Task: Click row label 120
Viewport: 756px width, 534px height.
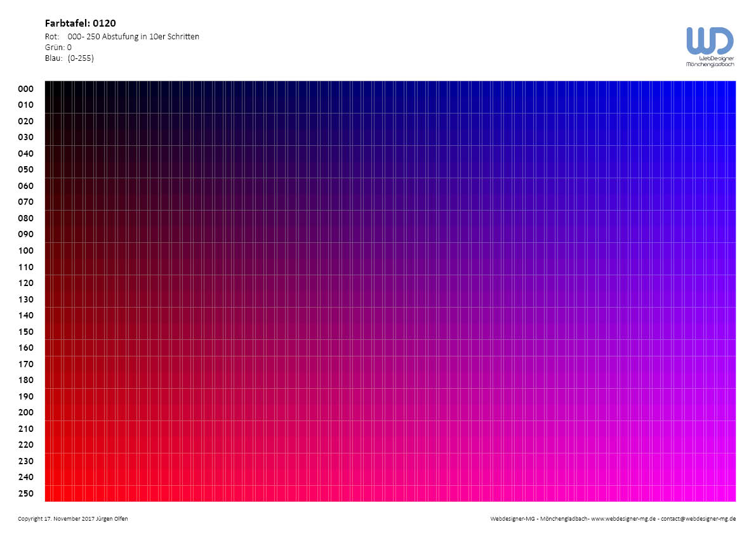Action: 26,283
